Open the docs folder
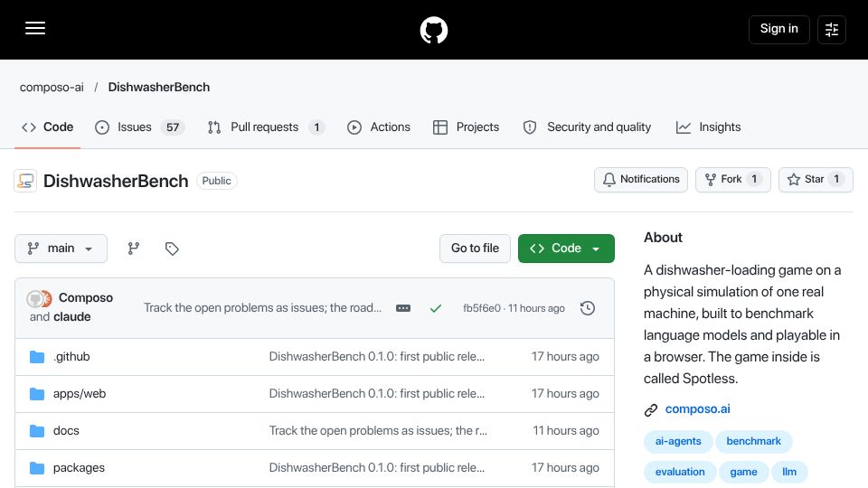The image size is (868, 488). (66, 431)
